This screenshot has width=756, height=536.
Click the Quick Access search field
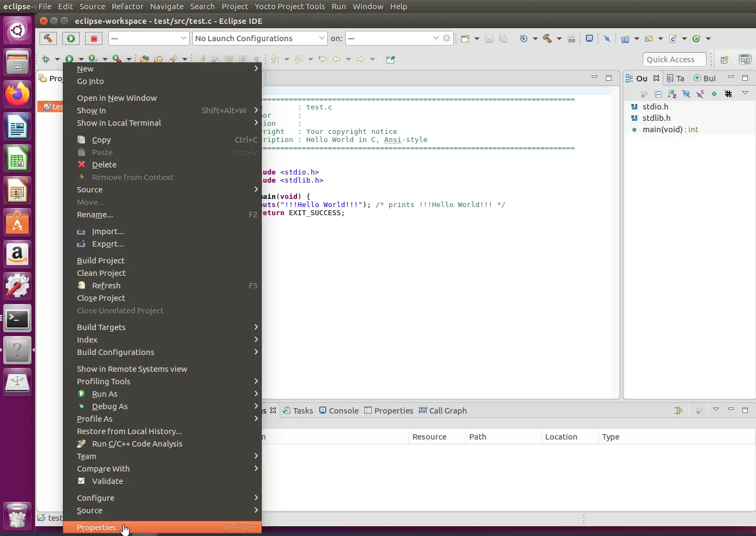click(674, 60)
